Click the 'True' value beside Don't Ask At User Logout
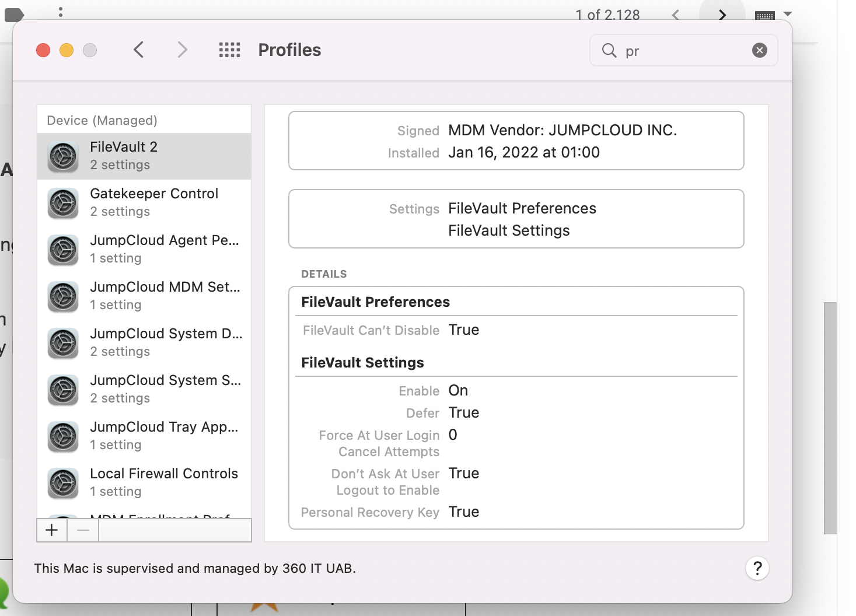856x616 pixels. click(464, 473)
